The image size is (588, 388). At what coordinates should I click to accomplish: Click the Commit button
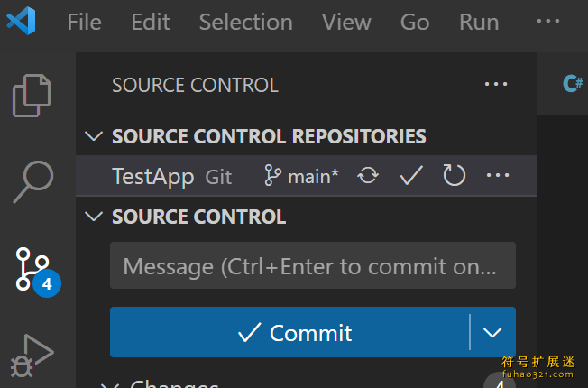[289, 332]
